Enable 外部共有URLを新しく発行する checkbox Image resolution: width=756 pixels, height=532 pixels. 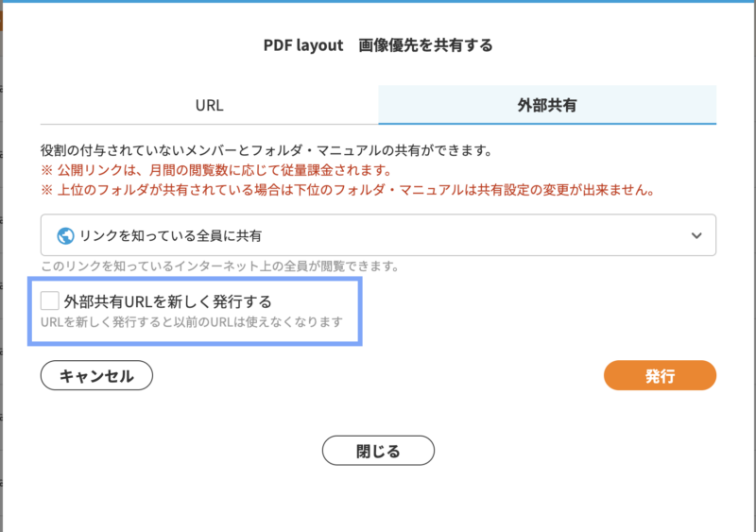[50, 300]
